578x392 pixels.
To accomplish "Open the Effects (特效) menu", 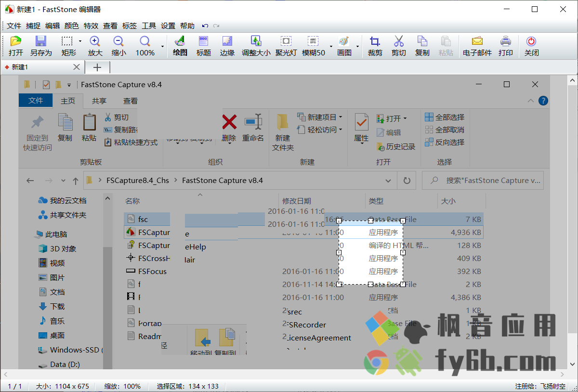I will coord(91,26).
